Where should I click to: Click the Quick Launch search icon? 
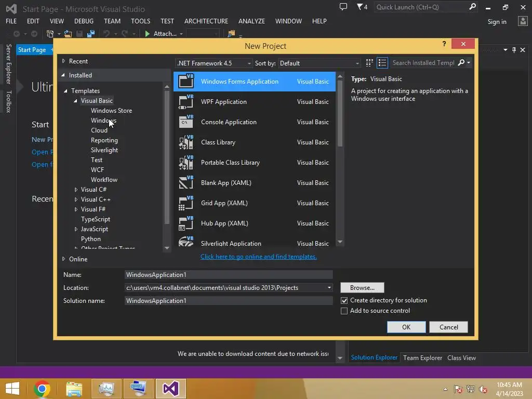click(472, 7)
